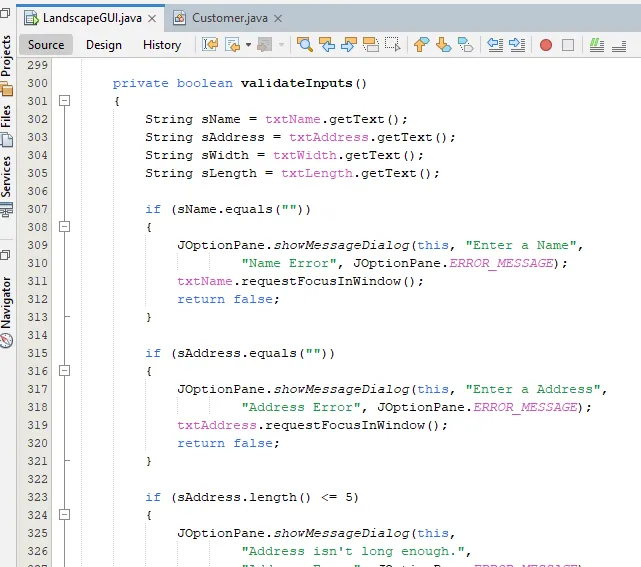
Task: Click the restore window group icon at top-left
Action: pyautogui.click(x=5, y=13)
